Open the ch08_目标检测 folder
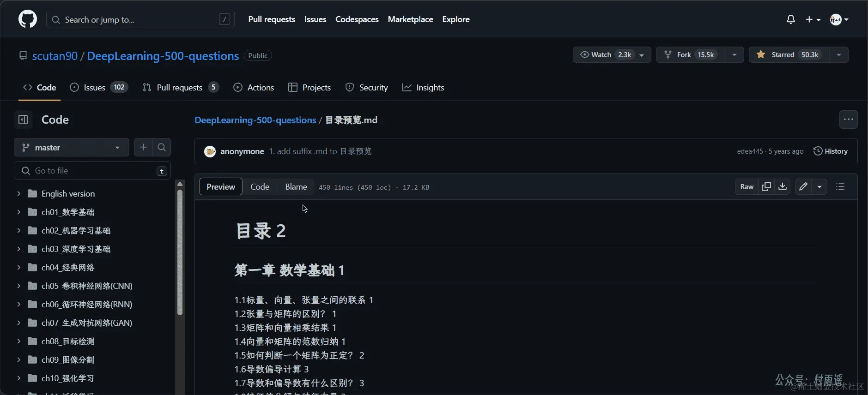The image size is (868, 395). pos(67,341)
